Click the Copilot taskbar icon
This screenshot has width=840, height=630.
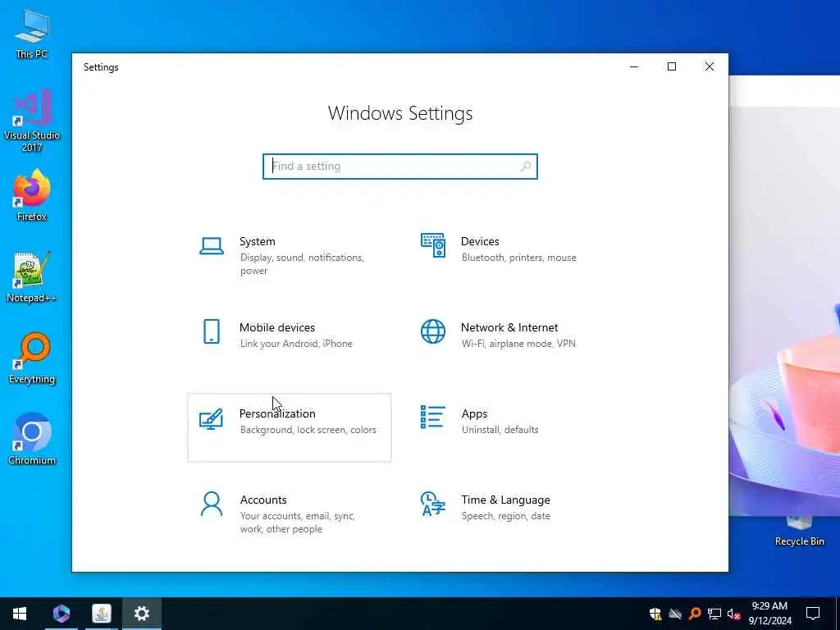click(61, 614)
